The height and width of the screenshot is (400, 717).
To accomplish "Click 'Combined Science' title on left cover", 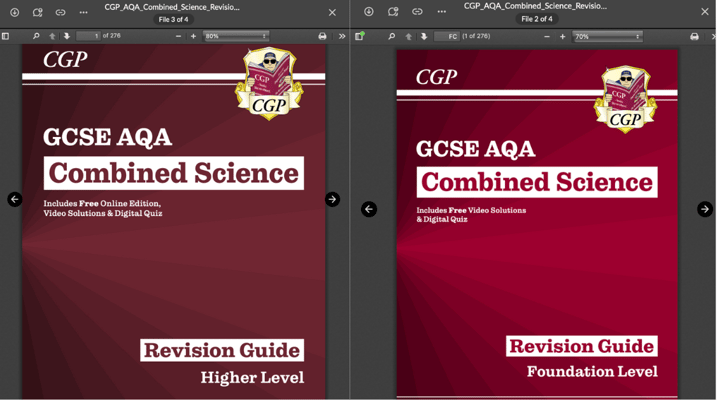I will [x=174, y=173].
